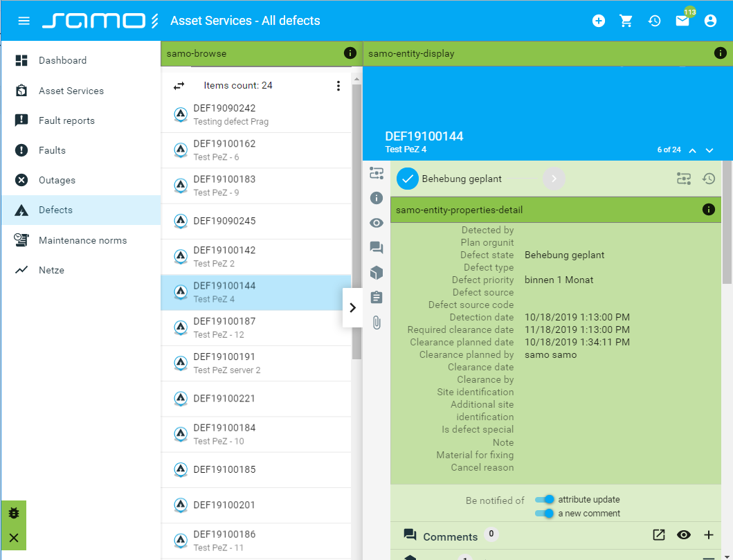Select defect DEF19090242 Testing defect Prag

point(255,115)
